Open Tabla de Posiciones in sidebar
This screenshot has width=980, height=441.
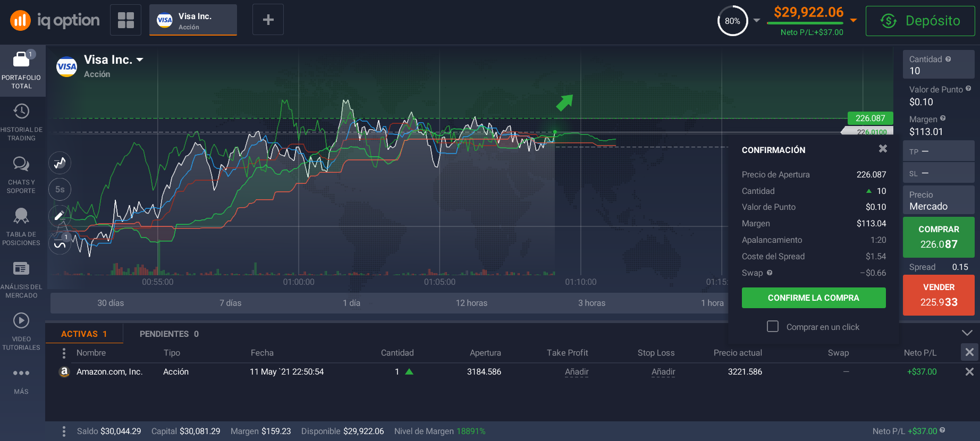[21, 227]
